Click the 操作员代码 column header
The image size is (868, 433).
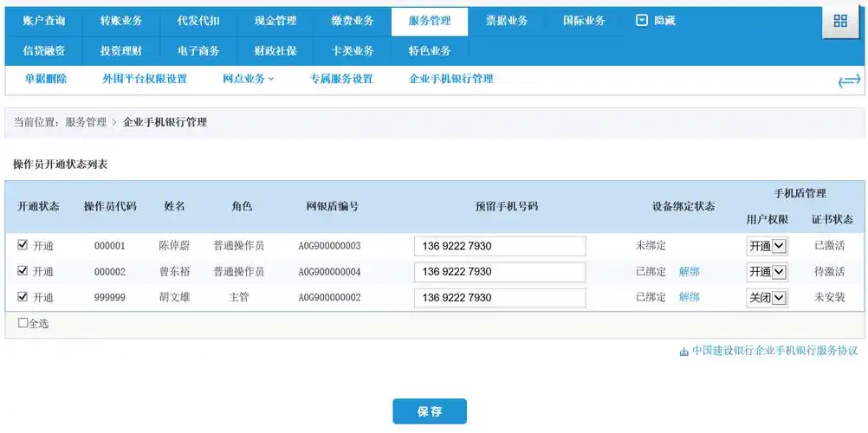110,206
